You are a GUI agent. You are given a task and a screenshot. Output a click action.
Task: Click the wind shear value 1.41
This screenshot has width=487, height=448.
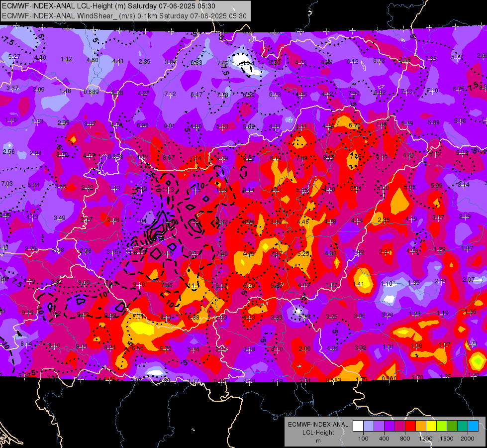pyautogui.click(x=359, y=284)
